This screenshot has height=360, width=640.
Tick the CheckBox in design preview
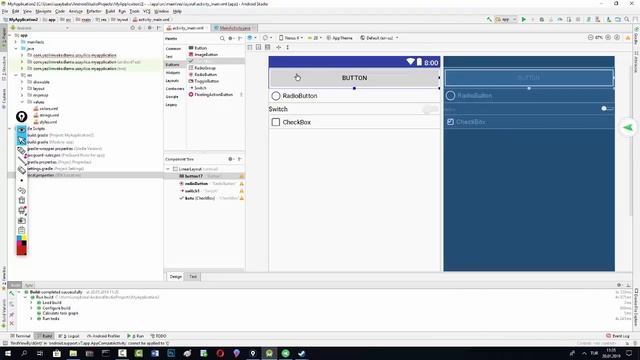tap(276, 122)
